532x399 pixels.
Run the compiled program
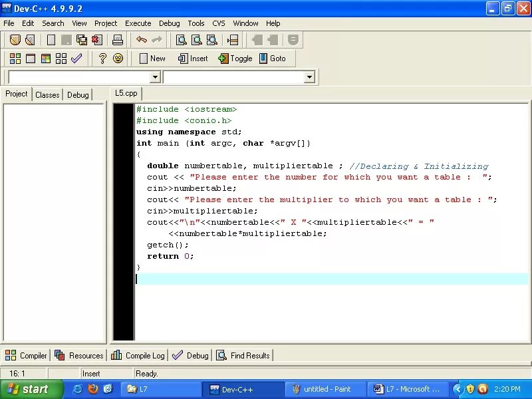(x=31, y=59)
